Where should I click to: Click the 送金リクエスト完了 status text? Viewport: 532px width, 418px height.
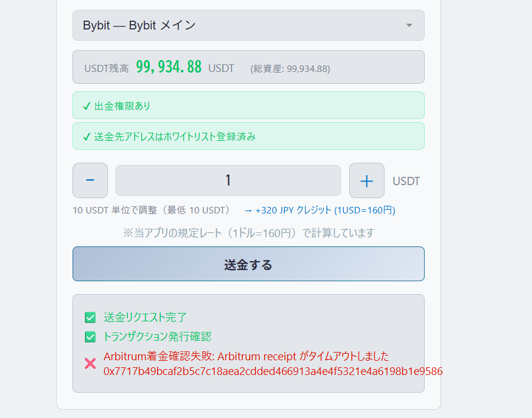145,318
